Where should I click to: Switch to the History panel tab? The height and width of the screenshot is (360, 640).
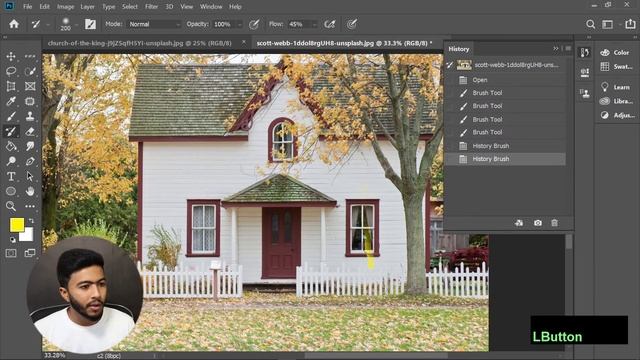point(459,49)
